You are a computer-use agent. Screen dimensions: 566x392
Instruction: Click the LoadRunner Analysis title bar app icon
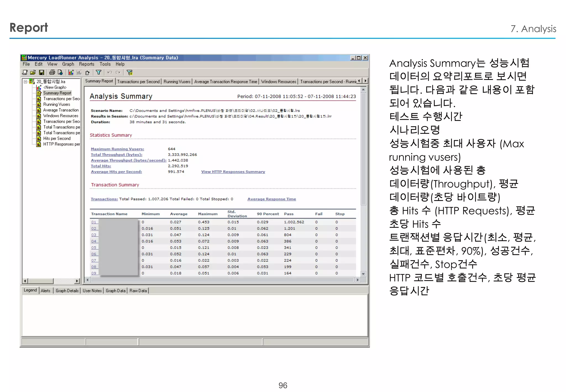click(x=24, y=58)
